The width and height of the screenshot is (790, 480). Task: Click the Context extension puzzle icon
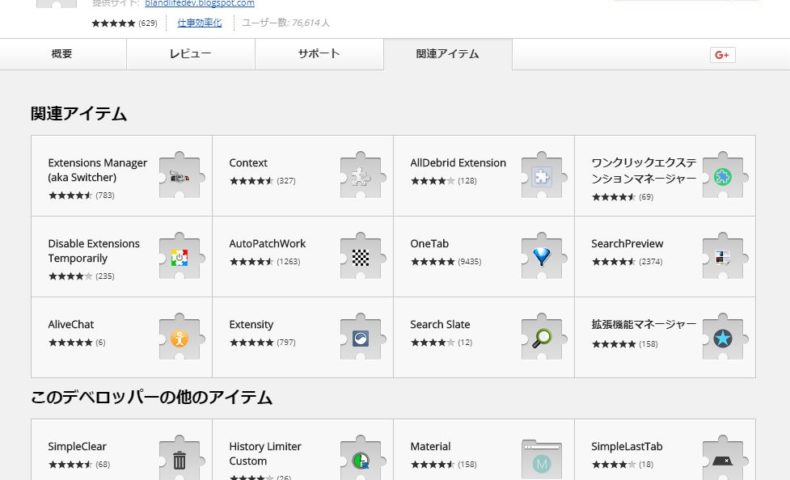362,175
